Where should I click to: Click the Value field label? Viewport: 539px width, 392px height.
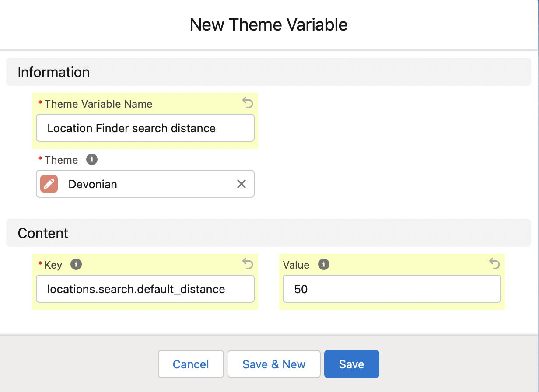click(296, 265)
